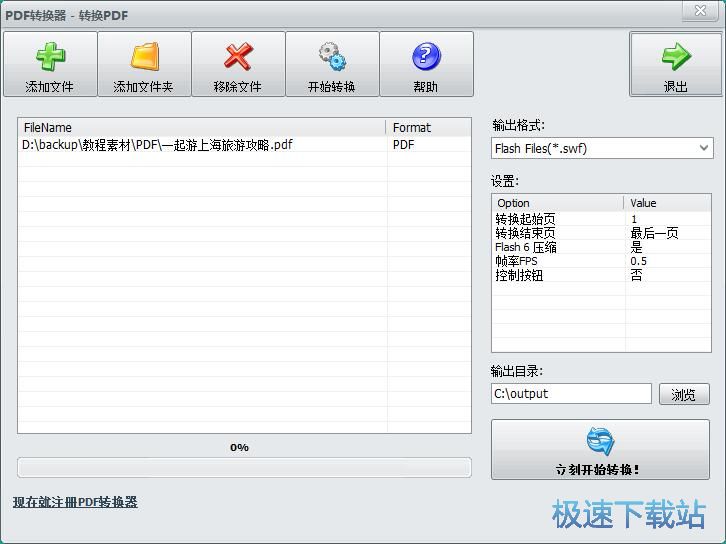Click the 控制按钮 value 否
Viewport: 726px width, 544px height.
pyautogui.click(x=636, y=275)
